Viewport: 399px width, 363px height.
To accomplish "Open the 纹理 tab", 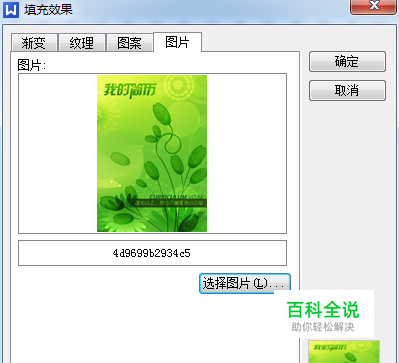I will pyautogui.click(x=82, y=43).
